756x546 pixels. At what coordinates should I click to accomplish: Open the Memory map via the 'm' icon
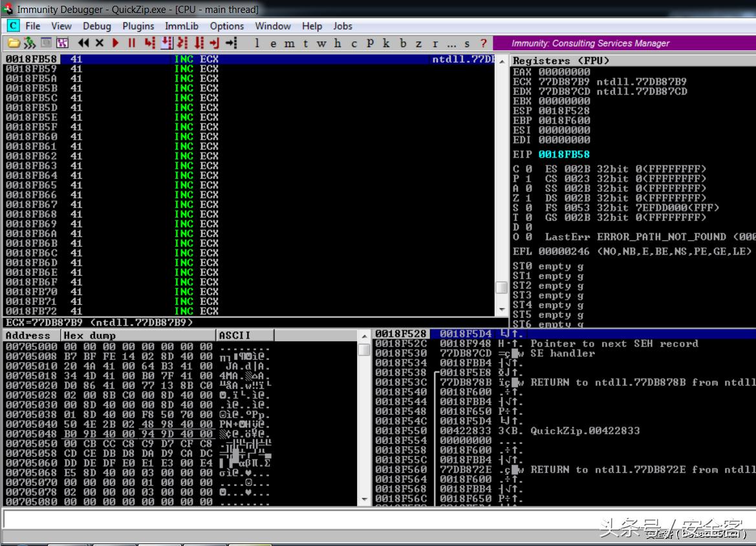click(289, 43)
